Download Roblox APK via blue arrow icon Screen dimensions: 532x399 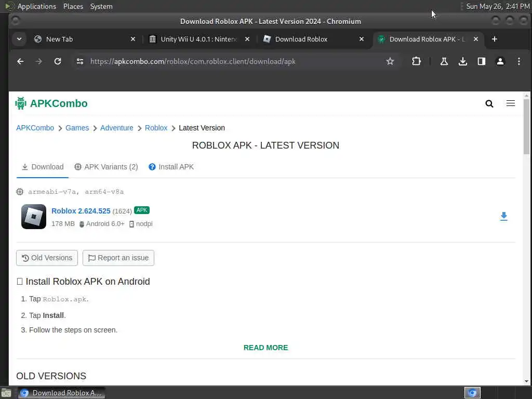coord(504,217)
